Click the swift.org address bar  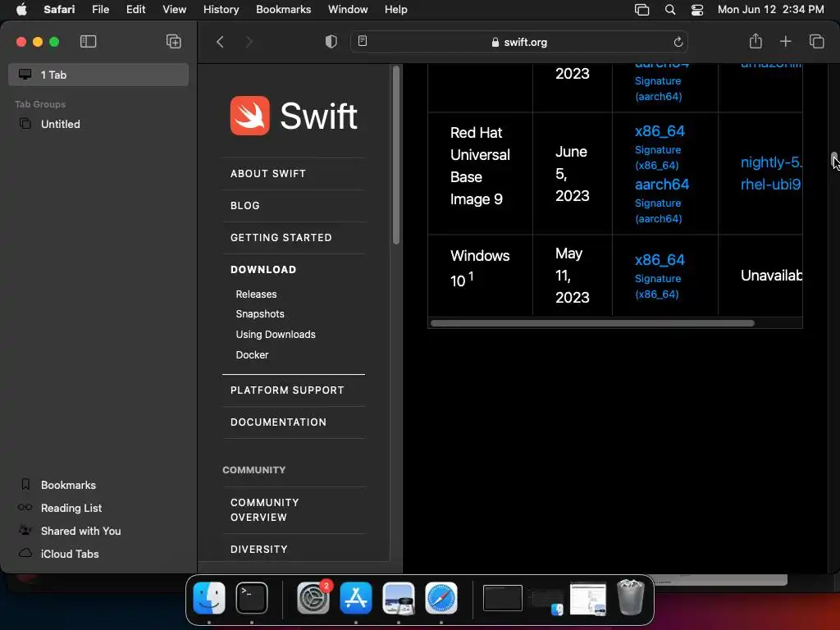pyautogui.click(x=518, y=42)
